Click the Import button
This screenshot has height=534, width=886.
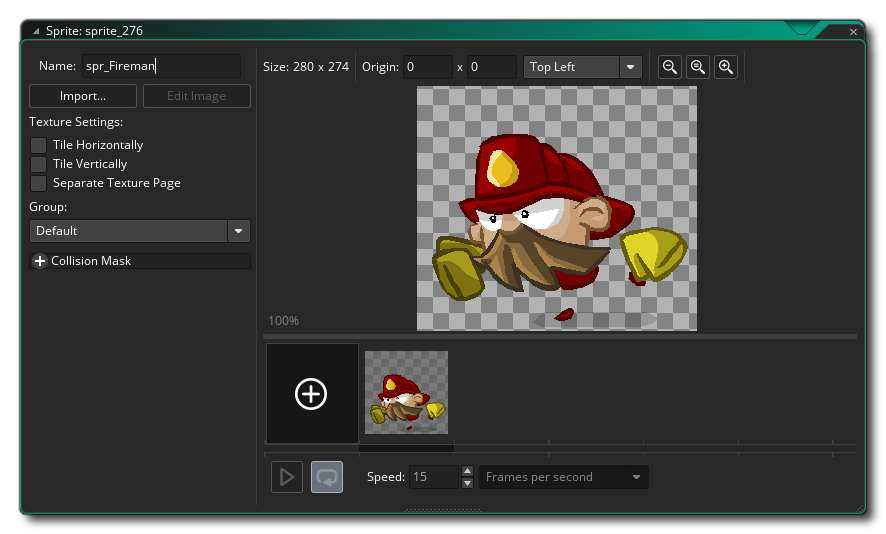[83, 96]
